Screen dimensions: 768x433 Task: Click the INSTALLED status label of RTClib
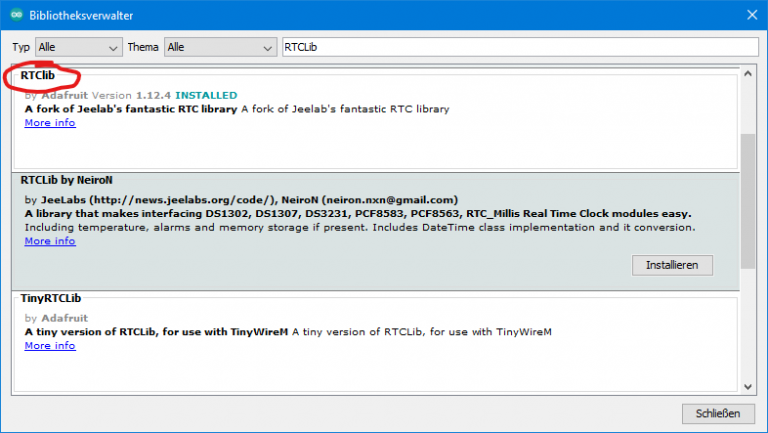207,95
